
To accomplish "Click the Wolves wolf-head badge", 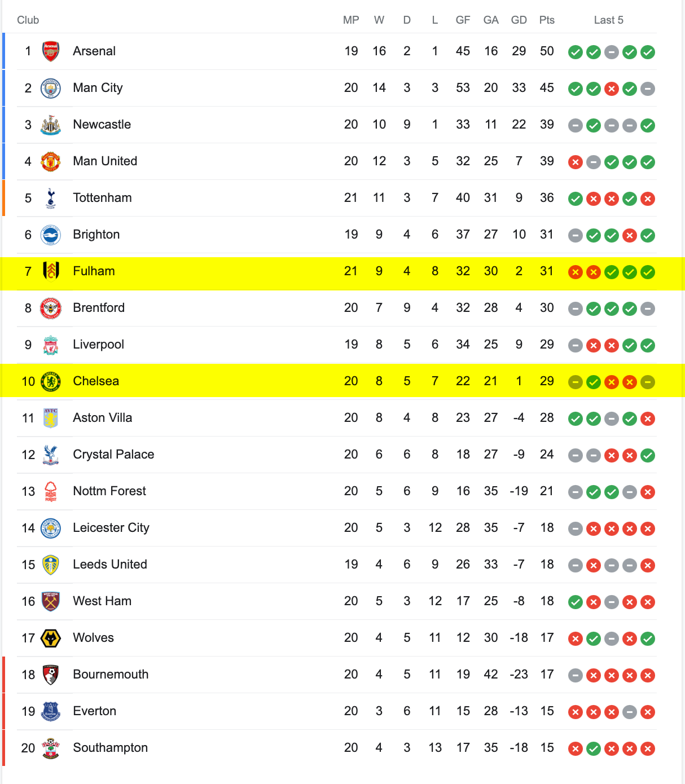I will pyautogui.click(x=51, y=638).
